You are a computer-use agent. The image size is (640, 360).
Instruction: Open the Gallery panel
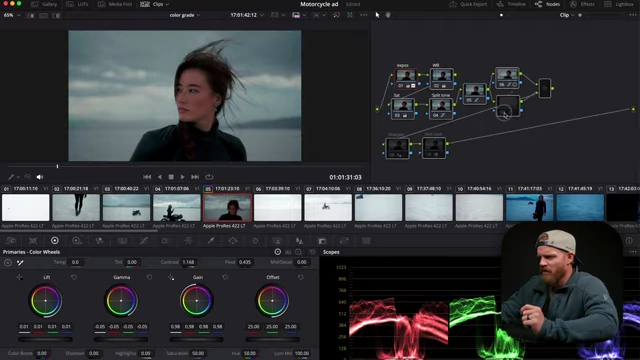pyautogui.click(x=44, y=4)
